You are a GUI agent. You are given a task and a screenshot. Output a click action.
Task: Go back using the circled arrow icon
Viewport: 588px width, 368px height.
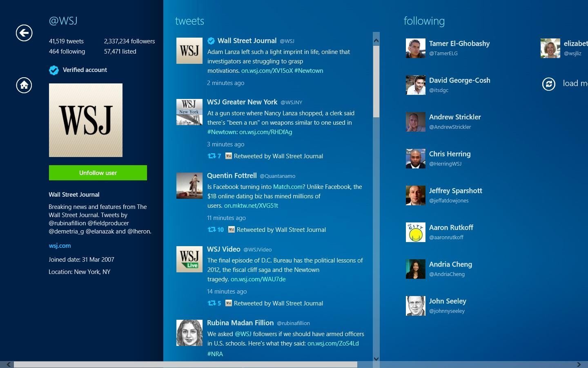(x=24, y=33)
